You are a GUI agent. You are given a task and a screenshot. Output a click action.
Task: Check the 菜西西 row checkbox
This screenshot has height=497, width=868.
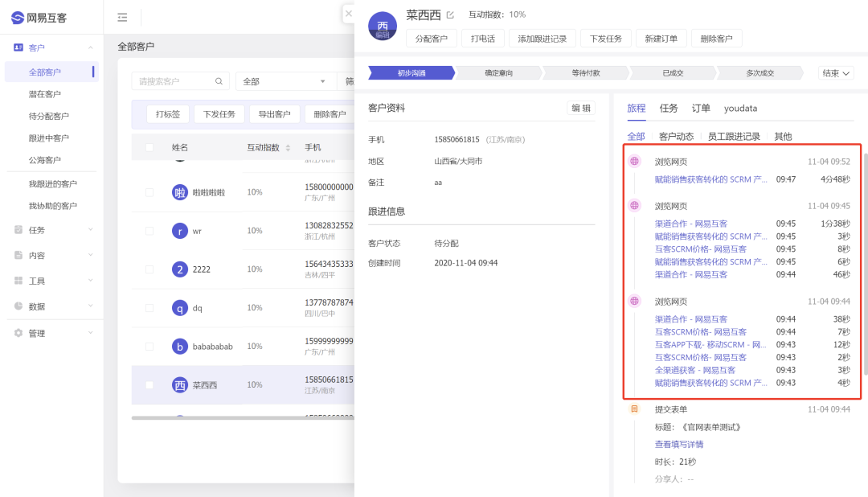[x=149, y=384]
